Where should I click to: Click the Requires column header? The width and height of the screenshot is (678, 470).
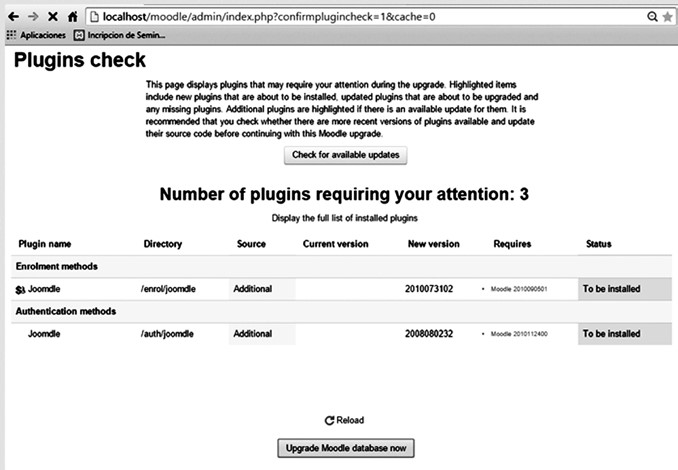(x=512, y=244)
